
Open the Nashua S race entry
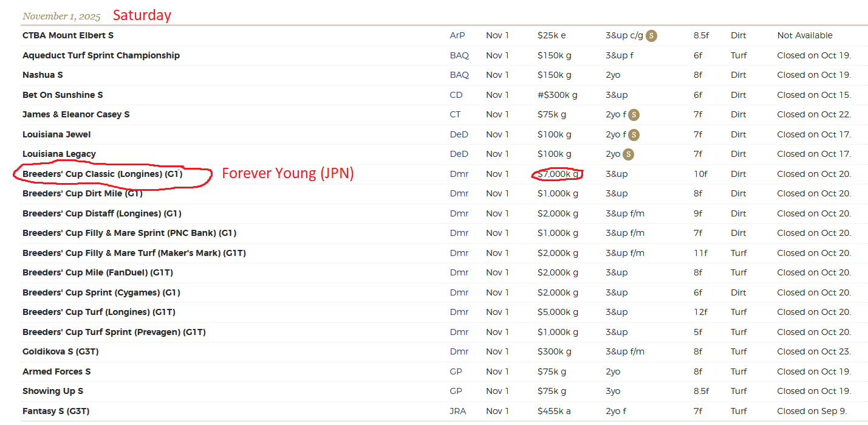(x=43, y=75)
